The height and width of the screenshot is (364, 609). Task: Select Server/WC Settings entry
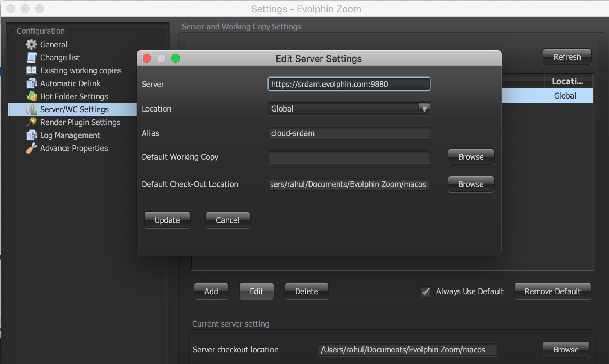tap(74, 109)
